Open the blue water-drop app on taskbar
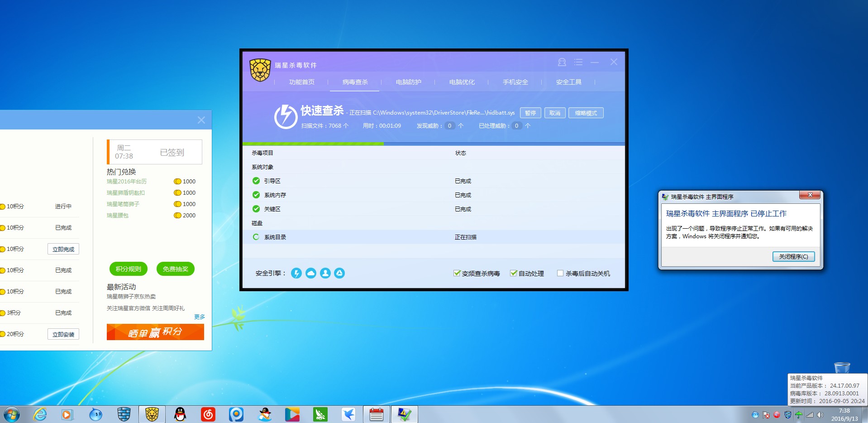Image resolution: width=868 pixels, height=423 pixels. click(x=95, y=414)
